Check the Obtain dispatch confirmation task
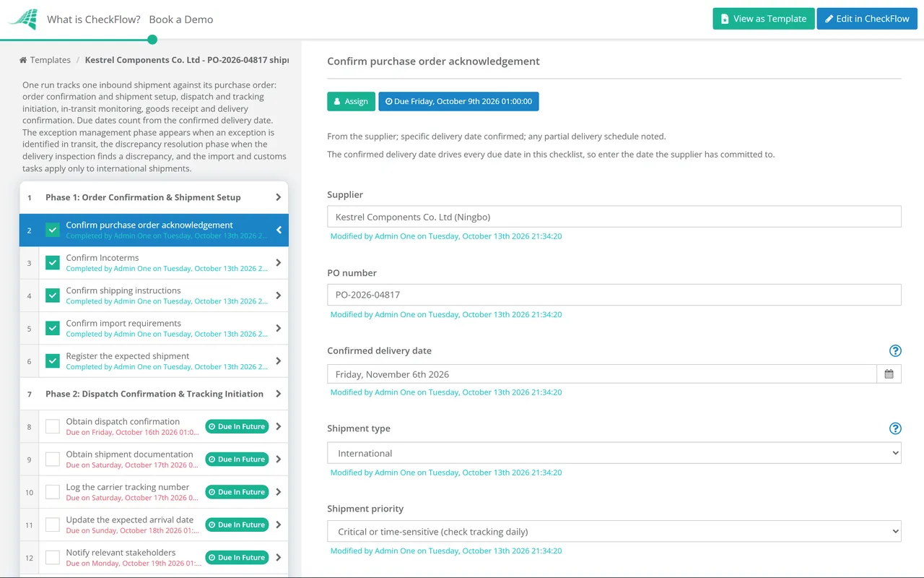Screen dimensions: 924x578 click(53, 427)
